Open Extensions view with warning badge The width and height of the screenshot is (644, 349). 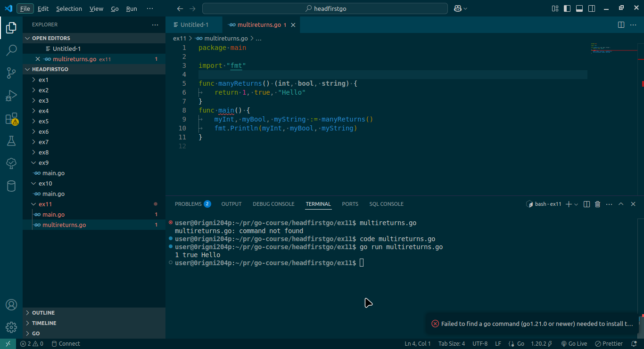click(x=11, y=118)
